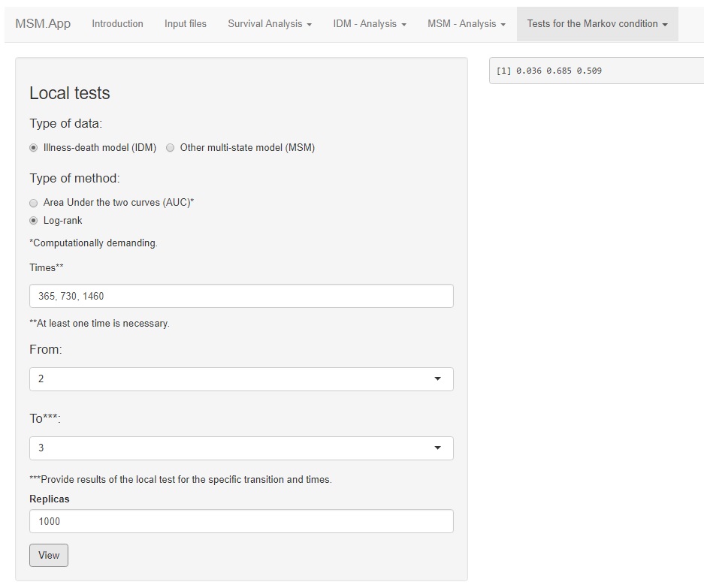Select Area Under the two curves method

tap(34, 203)
